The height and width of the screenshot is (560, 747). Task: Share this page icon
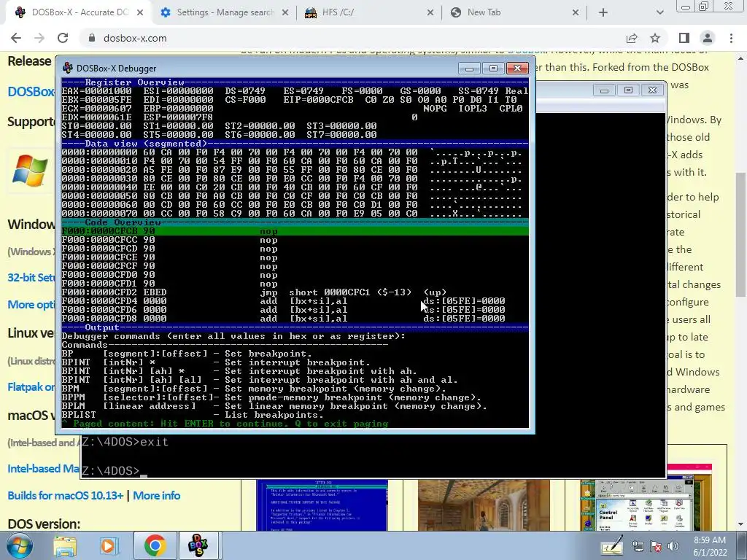point(632,38)
